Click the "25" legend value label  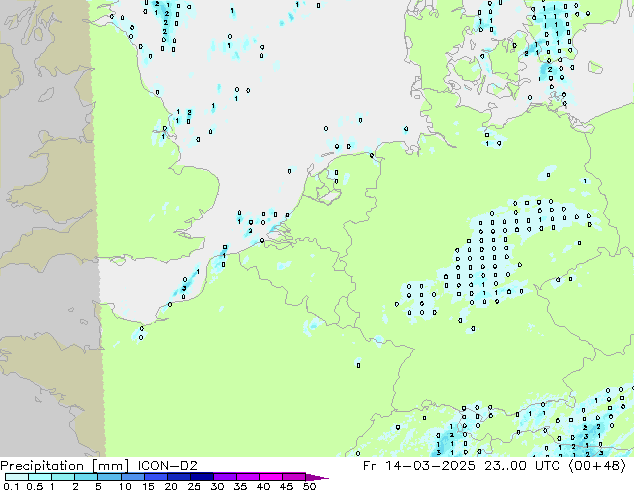pyautogui.click(x=194, y=486)
